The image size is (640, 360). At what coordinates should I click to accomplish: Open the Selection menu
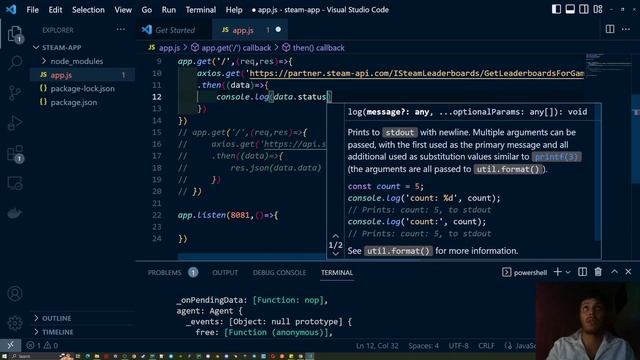(x=88, y=10)
